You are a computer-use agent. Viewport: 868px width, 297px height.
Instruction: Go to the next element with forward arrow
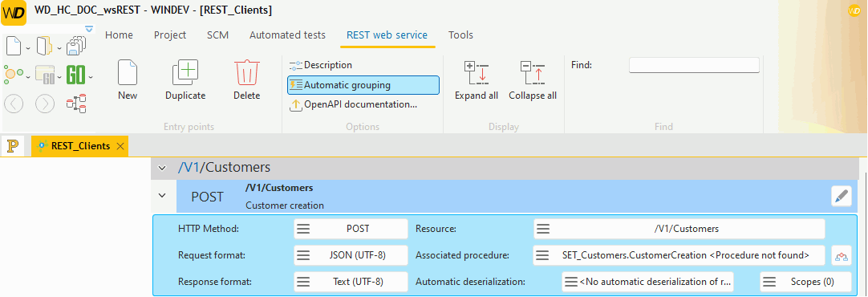pos(45,103)
